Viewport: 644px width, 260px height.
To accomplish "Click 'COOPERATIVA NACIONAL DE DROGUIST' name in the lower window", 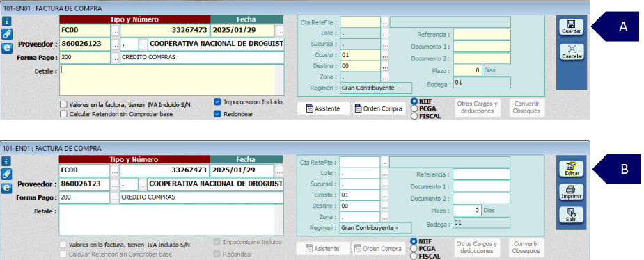I will (x=215, y=184).
